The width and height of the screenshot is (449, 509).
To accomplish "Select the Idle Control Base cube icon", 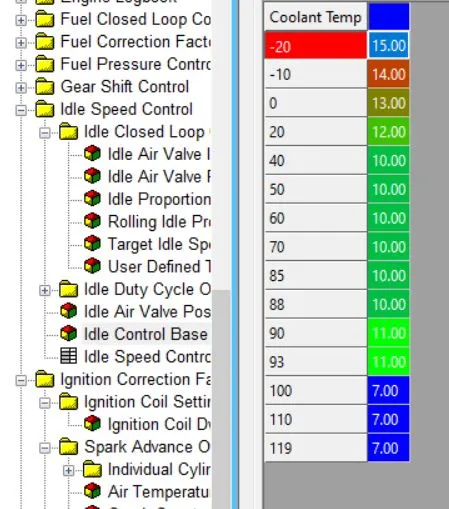I will 69,334.
